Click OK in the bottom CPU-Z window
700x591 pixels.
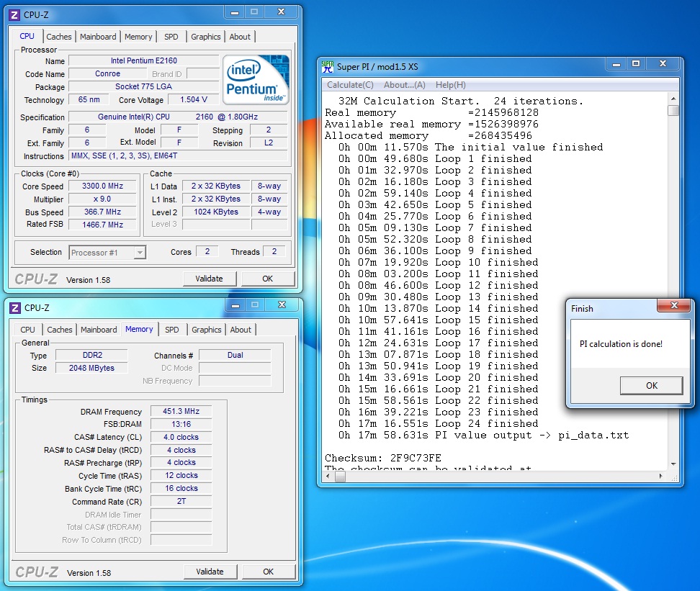coord(268,572)
